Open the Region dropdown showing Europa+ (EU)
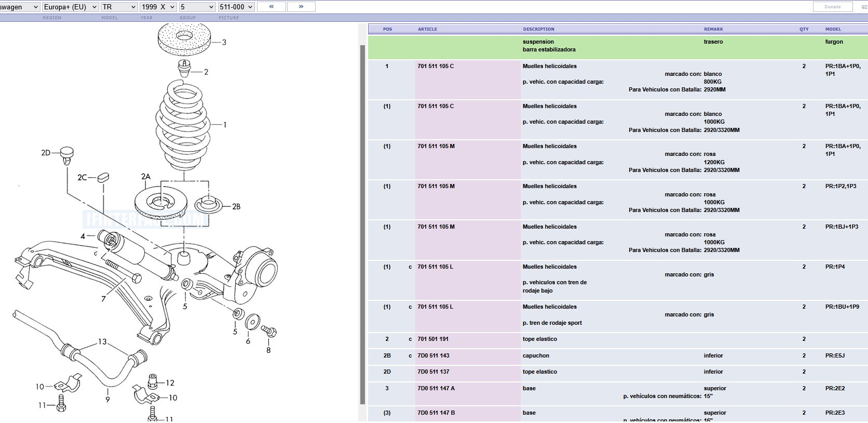This screenshot has width=868, height=423. tap(70, 7)
